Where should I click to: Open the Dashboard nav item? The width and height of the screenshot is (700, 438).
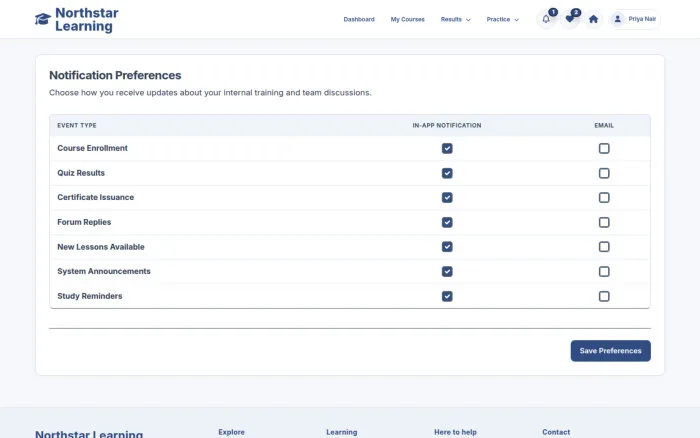pyautogui.click(x=359, y=19)
